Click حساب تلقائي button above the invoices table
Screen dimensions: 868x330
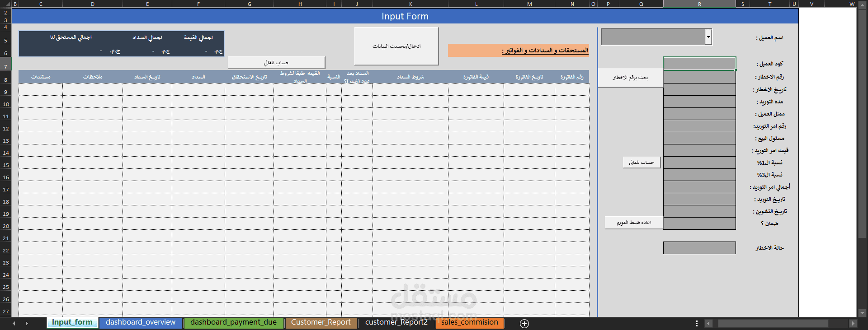coord(276,62)
